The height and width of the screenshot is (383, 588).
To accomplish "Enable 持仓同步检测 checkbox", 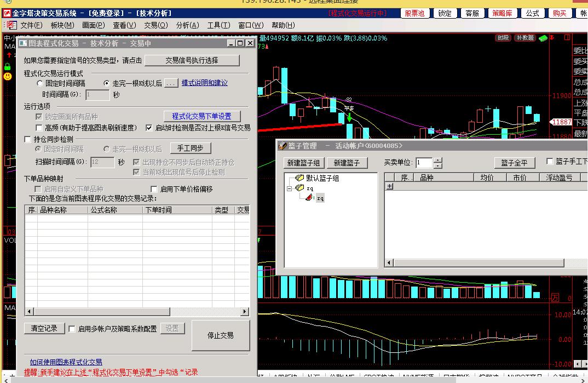I will tap(27, 139).
